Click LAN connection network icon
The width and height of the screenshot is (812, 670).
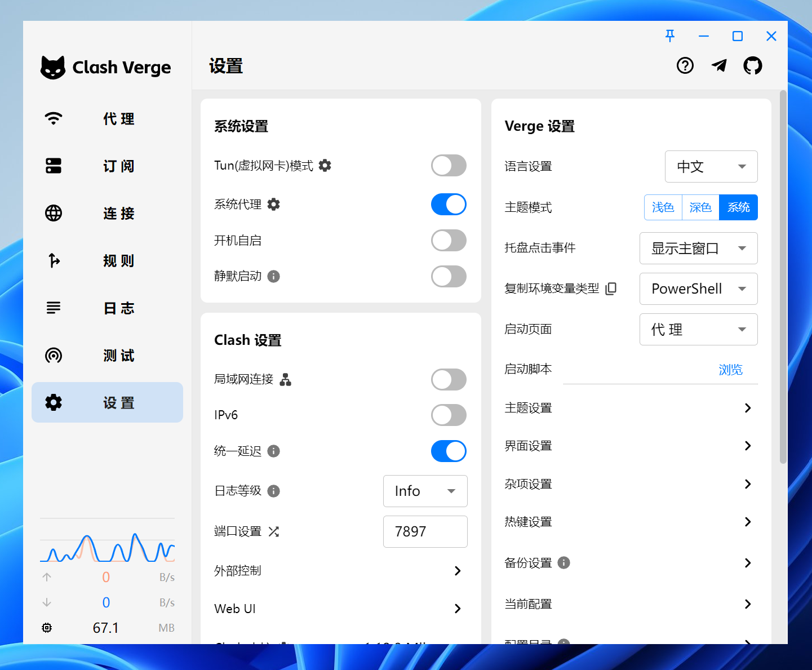[286, 379]
